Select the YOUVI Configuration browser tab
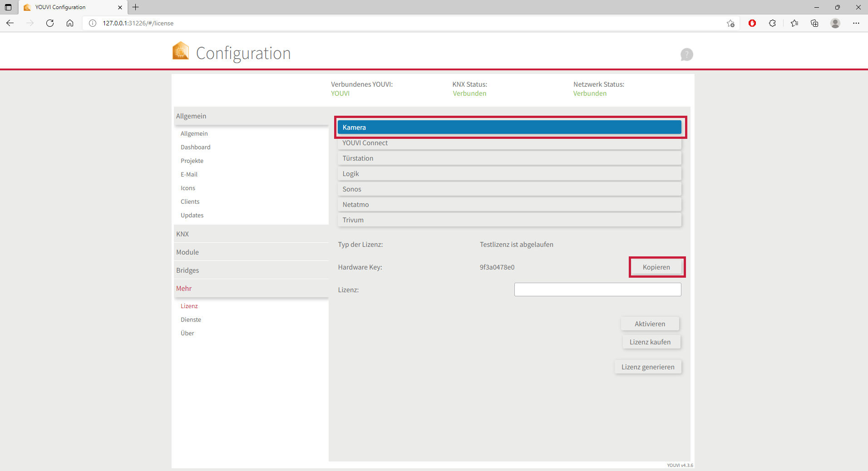 tap(73, 7)
